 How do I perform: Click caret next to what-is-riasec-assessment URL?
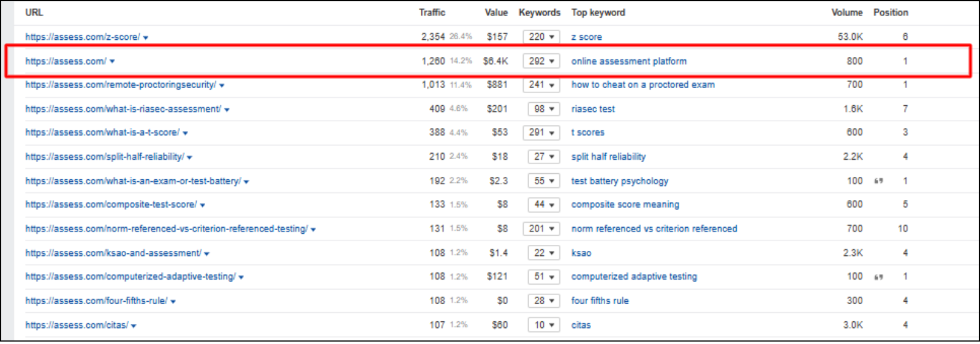tap(227, 110)
